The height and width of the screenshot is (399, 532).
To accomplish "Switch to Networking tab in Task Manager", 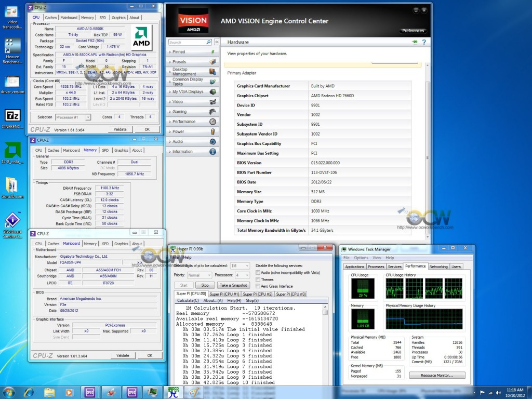I will pos(438,267).
